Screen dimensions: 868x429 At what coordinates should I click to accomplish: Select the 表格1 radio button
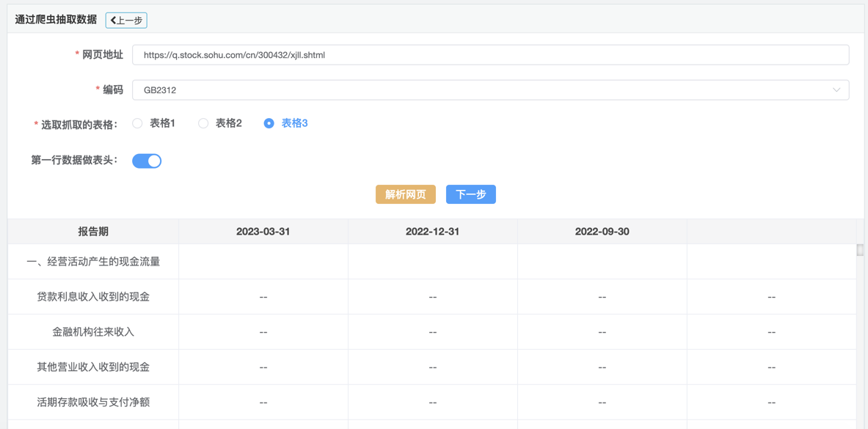pos(138,123)
